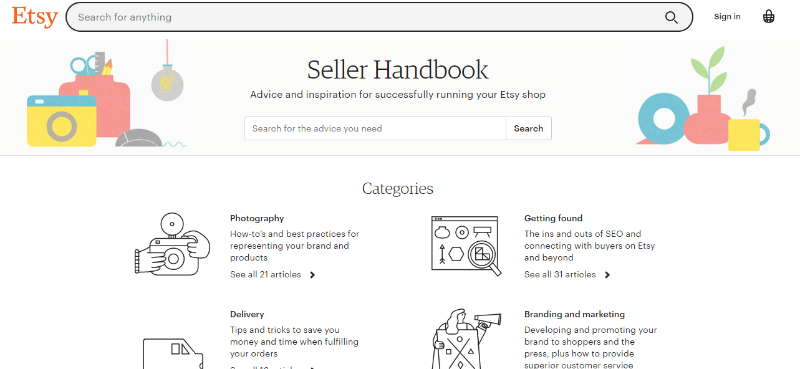Focus the Search for anything field

pyautogui.click(x=368, y=17)
